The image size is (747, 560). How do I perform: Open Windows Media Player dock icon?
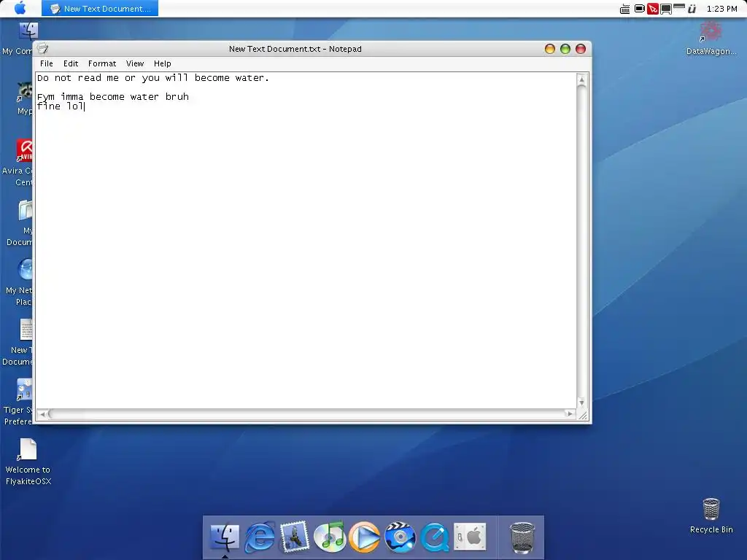click(x=365, y=537)
